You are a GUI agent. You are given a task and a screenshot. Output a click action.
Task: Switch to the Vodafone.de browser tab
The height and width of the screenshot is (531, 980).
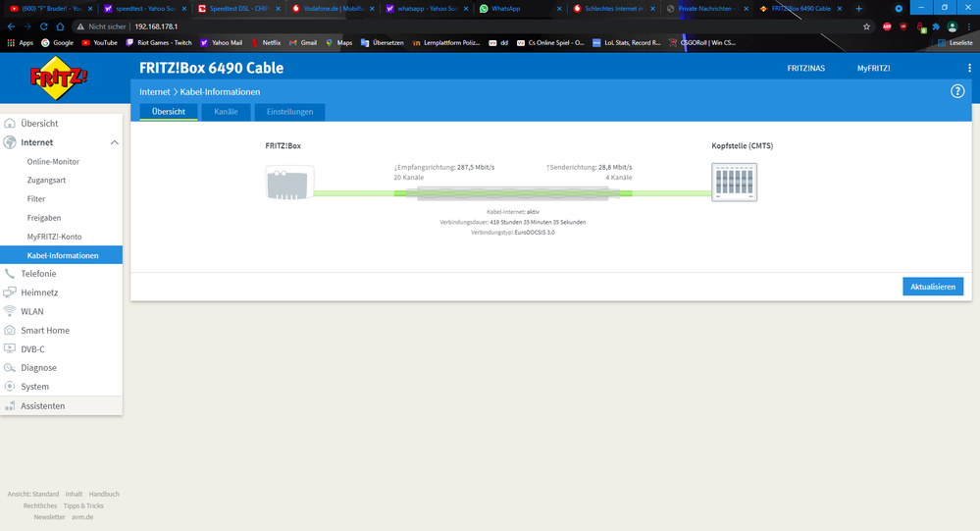(x=334, y=9)
